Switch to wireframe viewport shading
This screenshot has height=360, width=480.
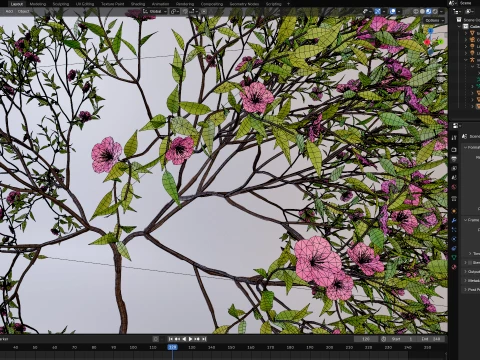[416, 11]
